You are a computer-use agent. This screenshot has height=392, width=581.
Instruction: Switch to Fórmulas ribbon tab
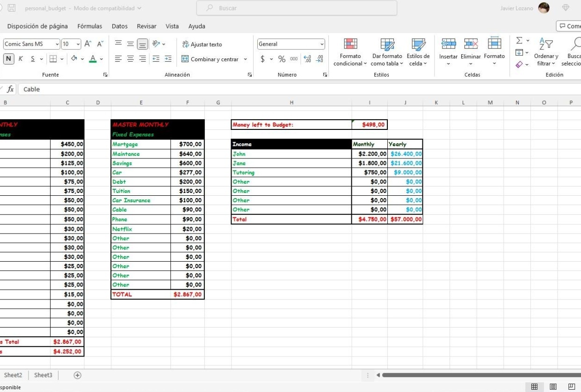point(90,26)
